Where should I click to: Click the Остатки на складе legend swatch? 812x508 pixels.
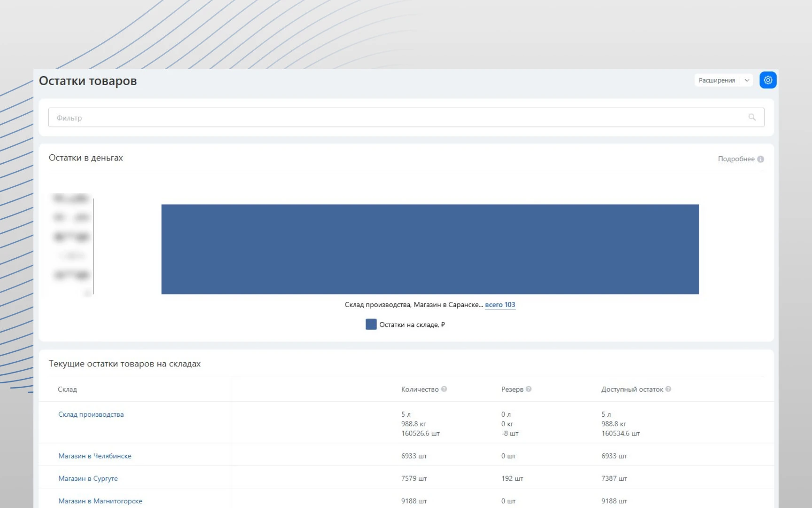[x=371, y=325]
